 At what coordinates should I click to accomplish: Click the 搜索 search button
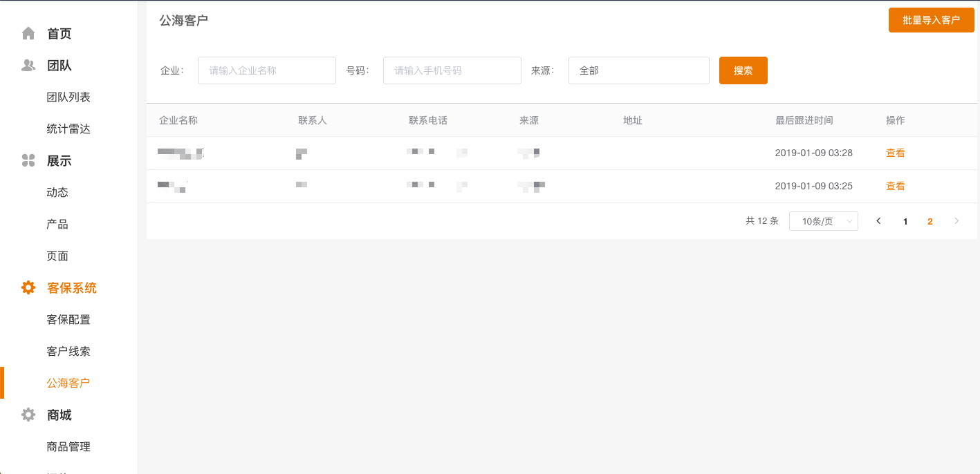coord(743,70)
